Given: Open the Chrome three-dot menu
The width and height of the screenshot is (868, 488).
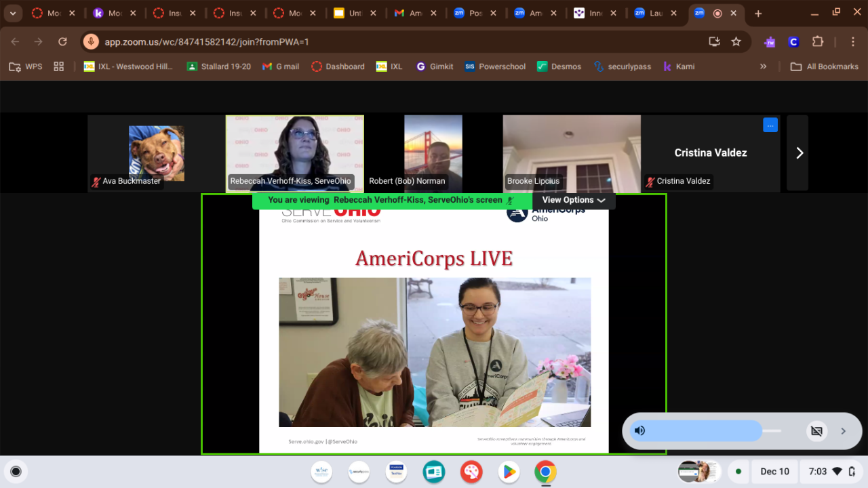Looking at the screenshot, I should (x=853, y=41).
